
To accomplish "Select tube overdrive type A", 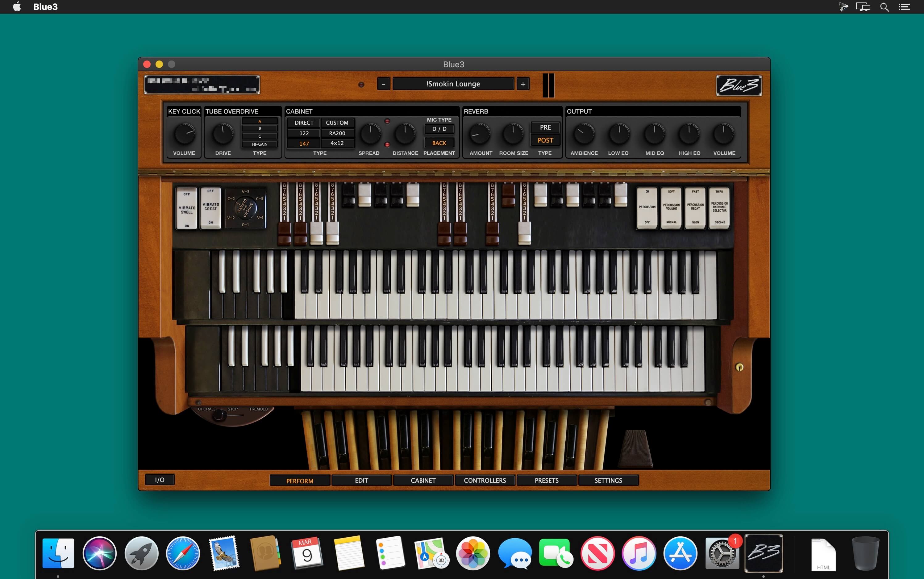I will (x=260, y=121).
